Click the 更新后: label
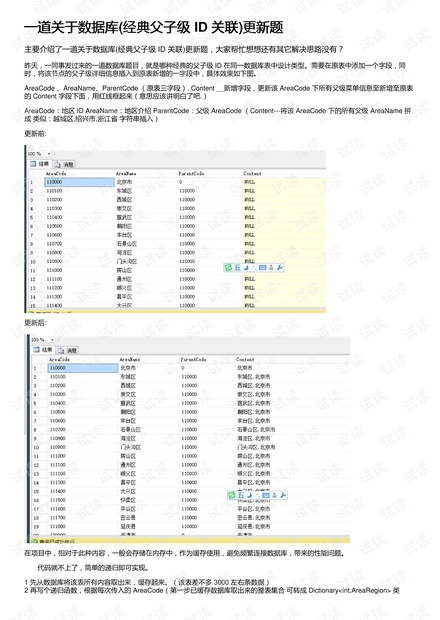Image resolution: width=440 pixels, height=620 pixels. tap(36, 323)
